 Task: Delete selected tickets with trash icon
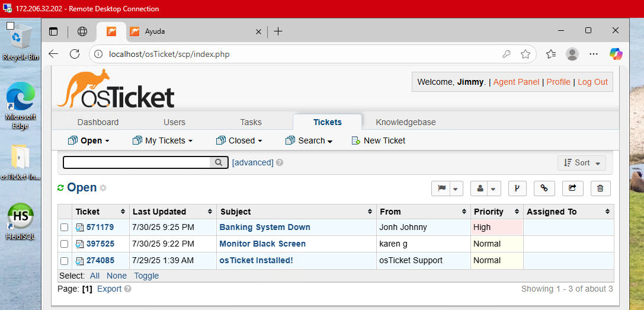[x=601, y=188]
